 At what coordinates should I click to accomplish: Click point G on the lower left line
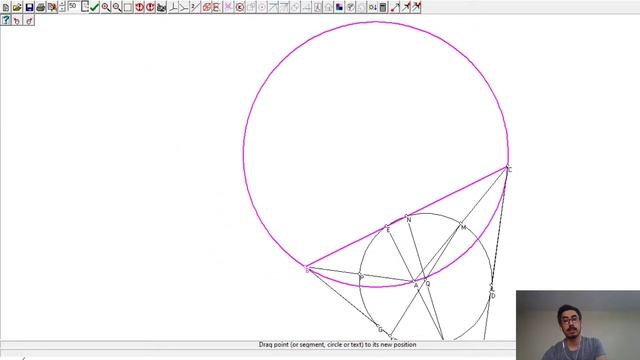(378, 327)
